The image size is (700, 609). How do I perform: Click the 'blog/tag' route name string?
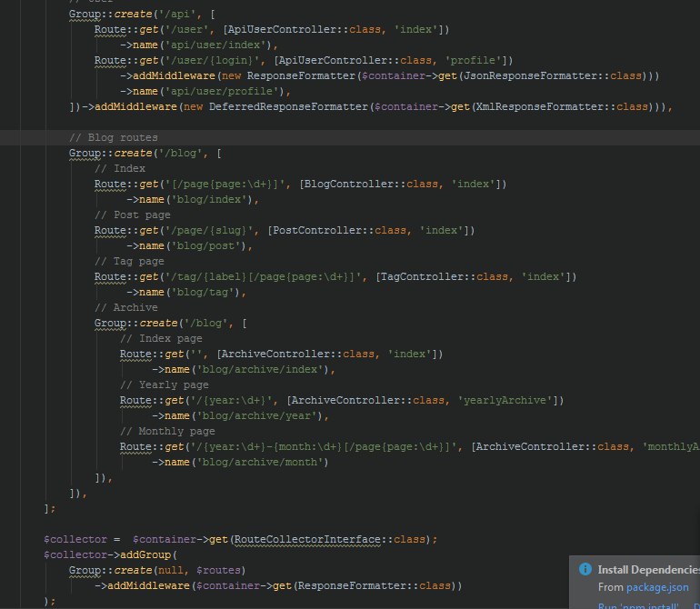pos(203,293)
